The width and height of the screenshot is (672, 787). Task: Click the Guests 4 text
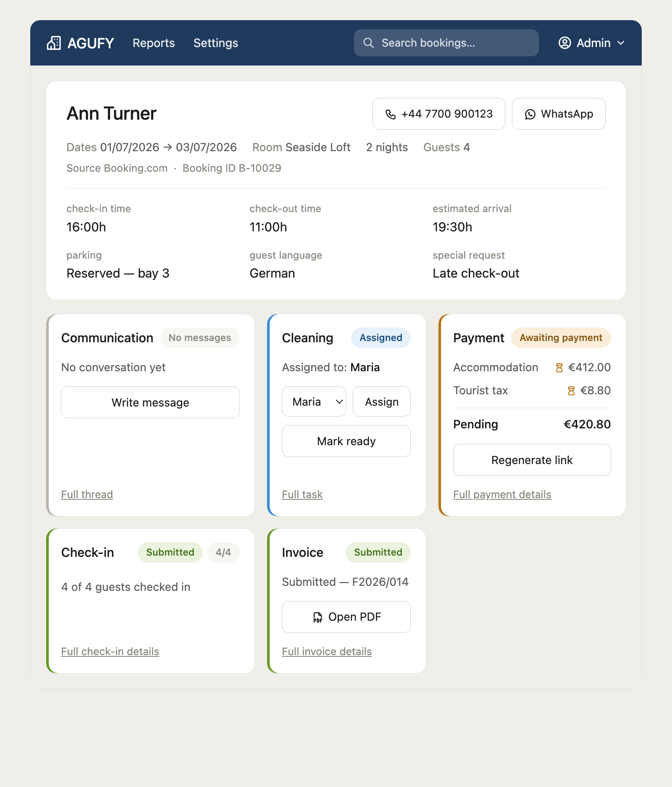(446, 147)
